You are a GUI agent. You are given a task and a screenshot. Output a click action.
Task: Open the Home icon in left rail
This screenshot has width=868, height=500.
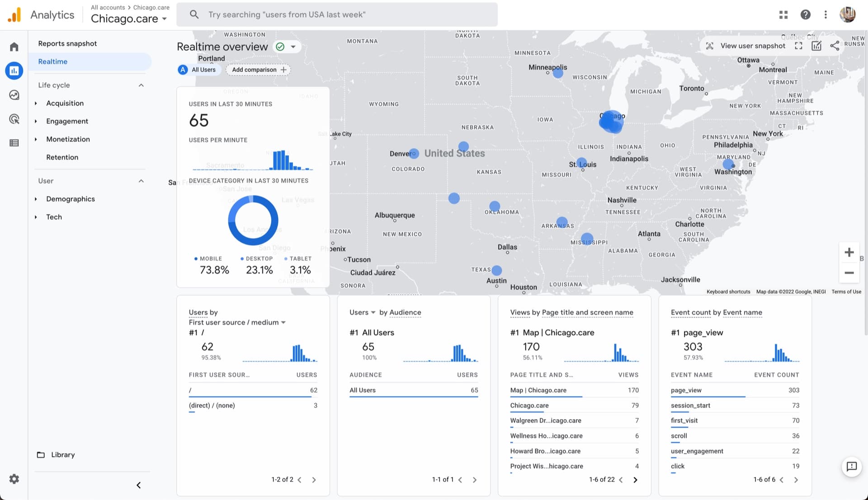[x=14, y=47]
